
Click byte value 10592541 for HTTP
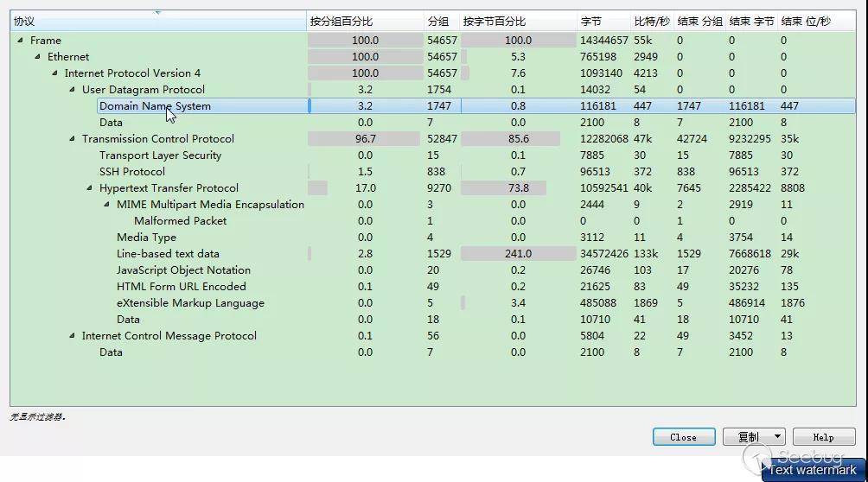point(604,188)
